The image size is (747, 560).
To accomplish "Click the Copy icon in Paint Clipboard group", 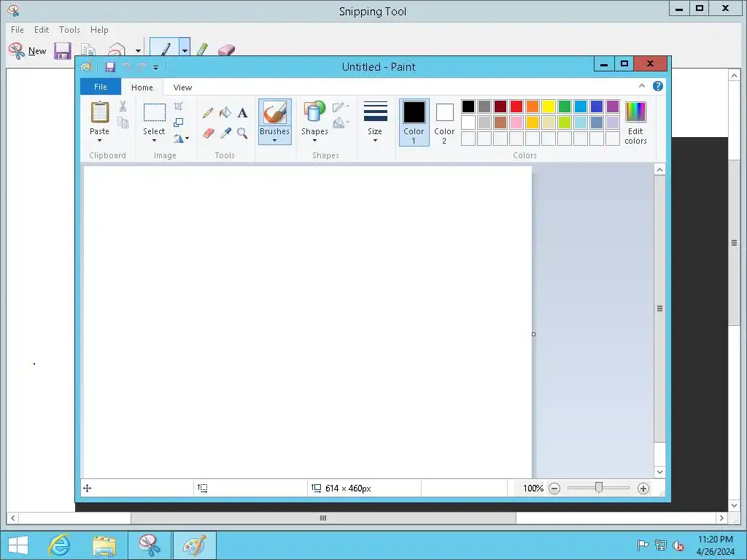I will tap(123, 122).
